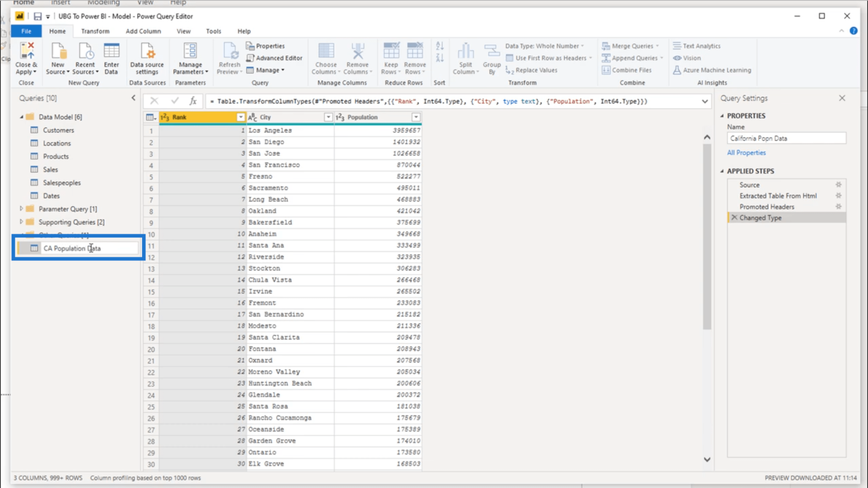
Task: Expand the Supporting Queries folder
Action: (x=22, y=222)
